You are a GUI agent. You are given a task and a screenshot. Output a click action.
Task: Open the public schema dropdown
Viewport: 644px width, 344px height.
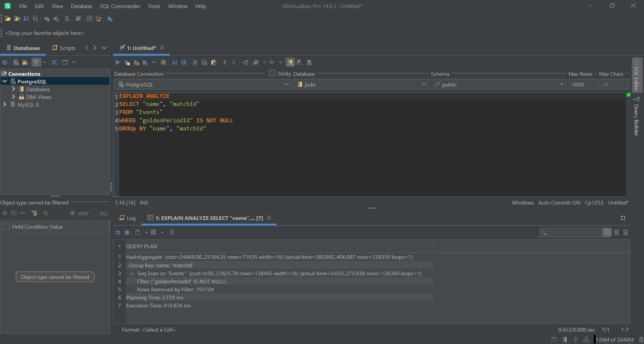click(498, 84)
